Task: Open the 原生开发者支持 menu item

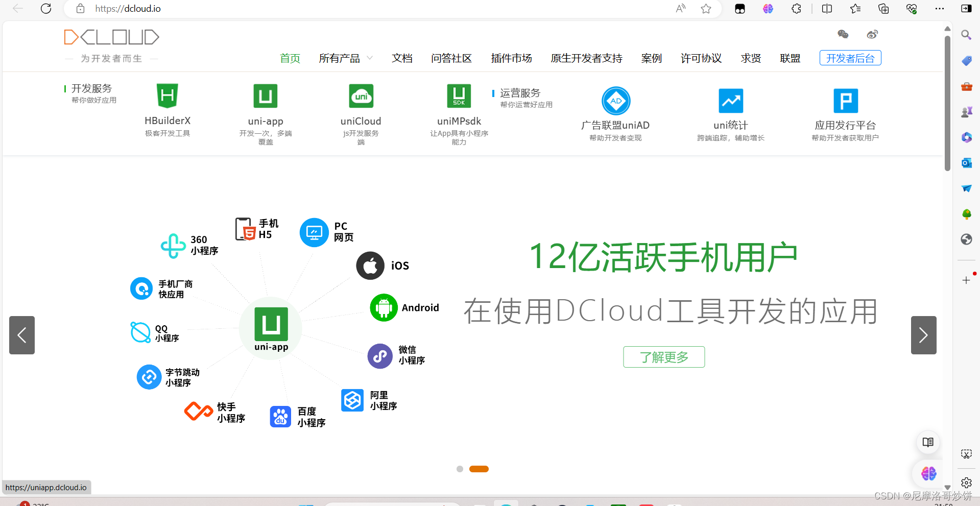Action: click(586, 58)
